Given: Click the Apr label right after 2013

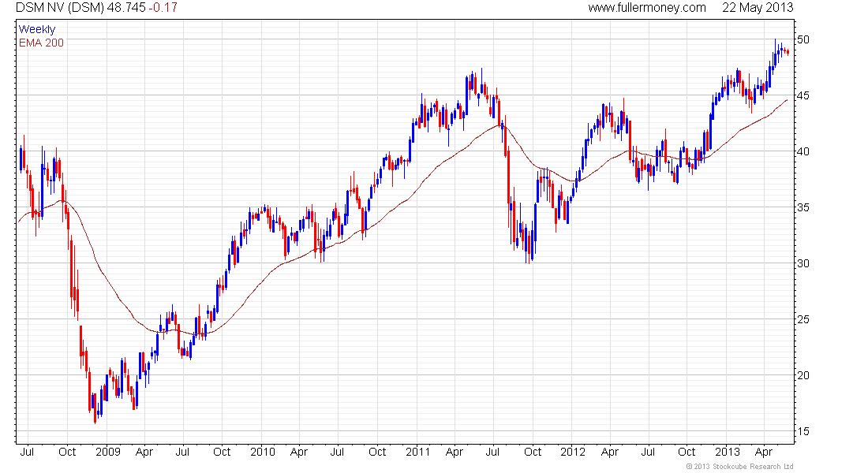Looking at the screenshot, I should [764, 452].
